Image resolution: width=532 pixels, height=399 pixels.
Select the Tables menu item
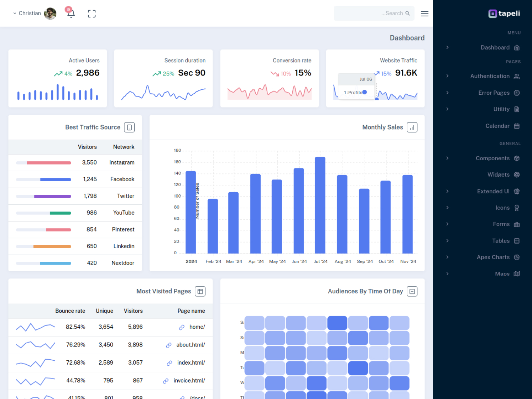501,241
